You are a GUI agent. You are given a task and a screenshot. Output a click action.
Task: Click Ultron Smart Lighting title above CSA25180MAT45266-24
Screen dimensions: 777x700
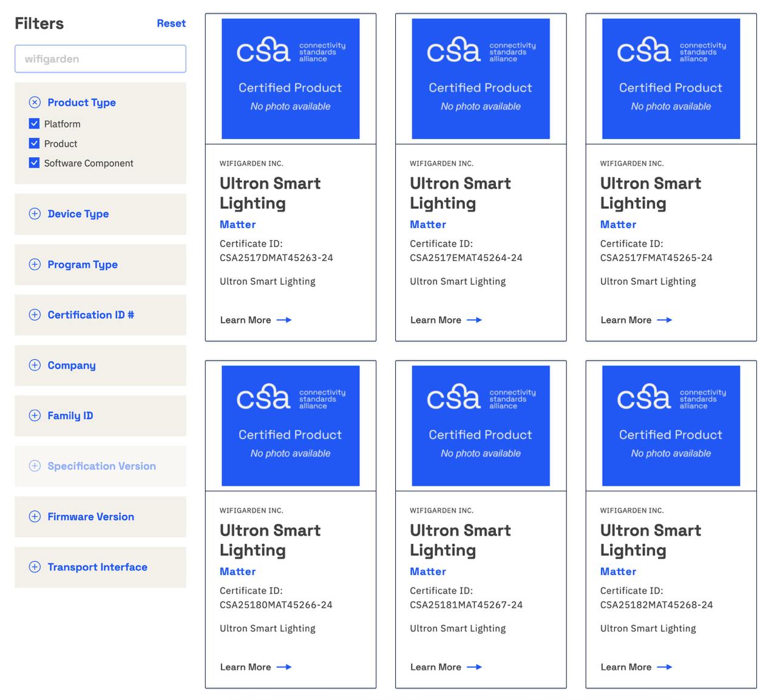click(x=270, y=540)
